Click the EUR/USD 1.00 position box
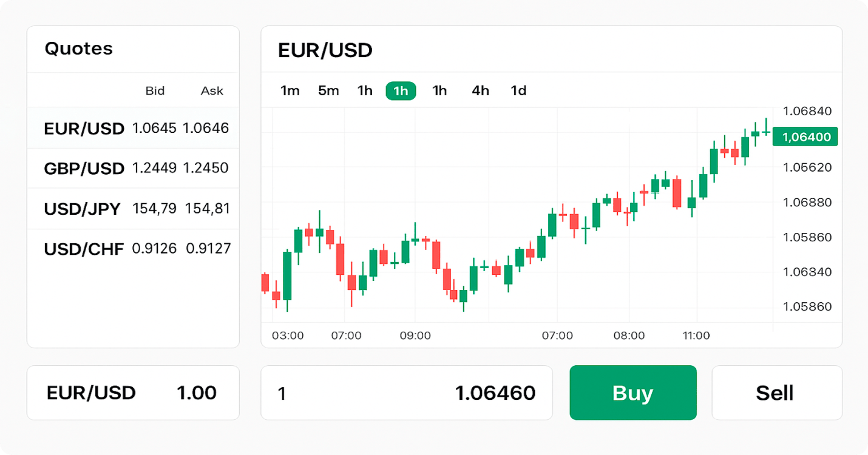This screenshot has width=868, height=455. coord(133,393)
